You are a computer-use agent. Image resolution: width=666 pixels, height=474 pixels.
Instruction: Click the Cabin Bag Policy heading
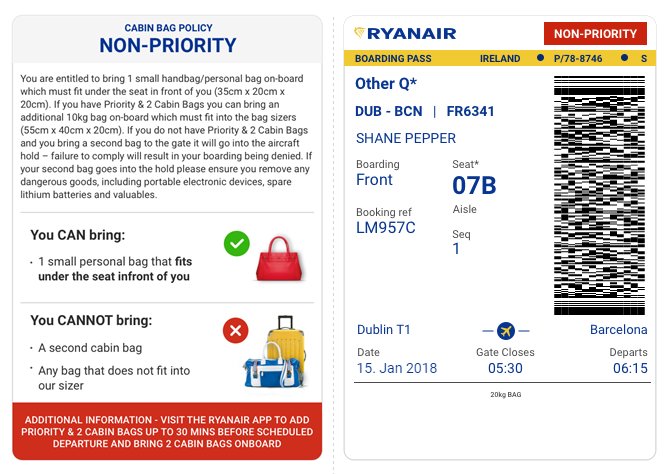168,28
